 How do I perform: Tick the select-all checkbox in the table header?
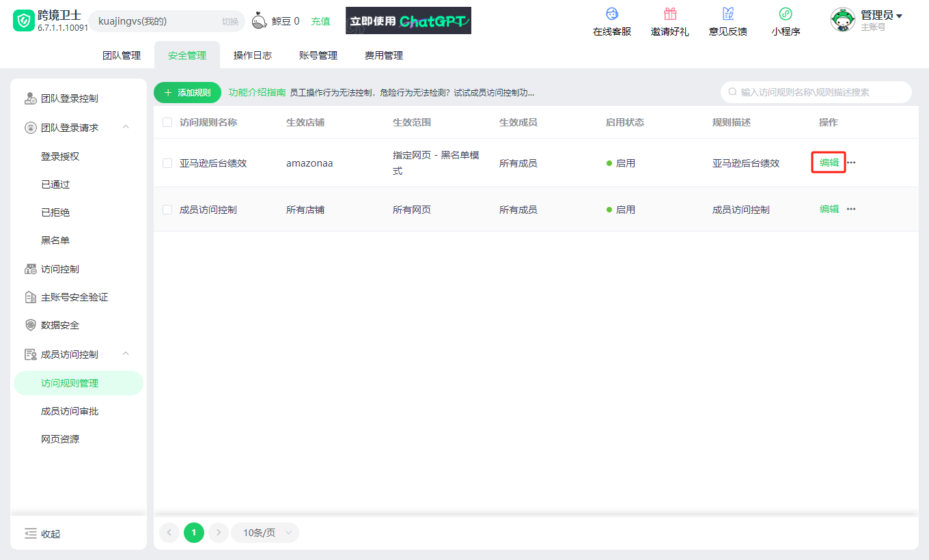[x=167, y=122]
